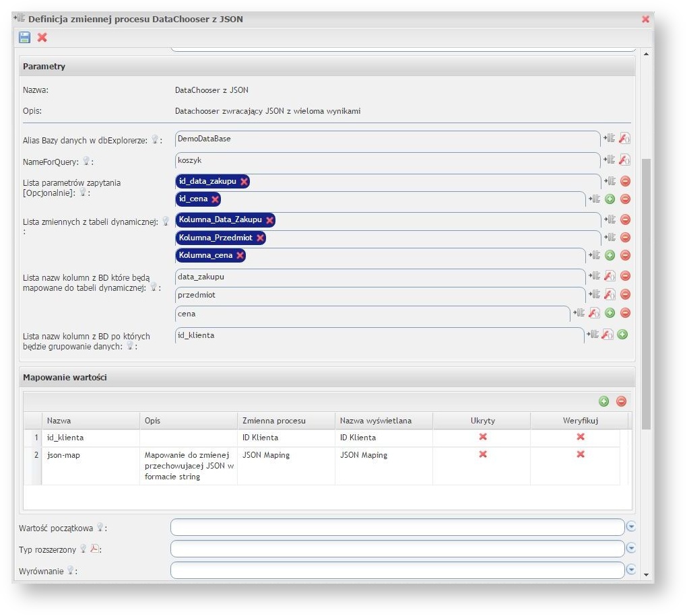Click PDF icon beside Typ rozszerzony
The height and width of the screenshot is (616, 687).
coord(95,549)
